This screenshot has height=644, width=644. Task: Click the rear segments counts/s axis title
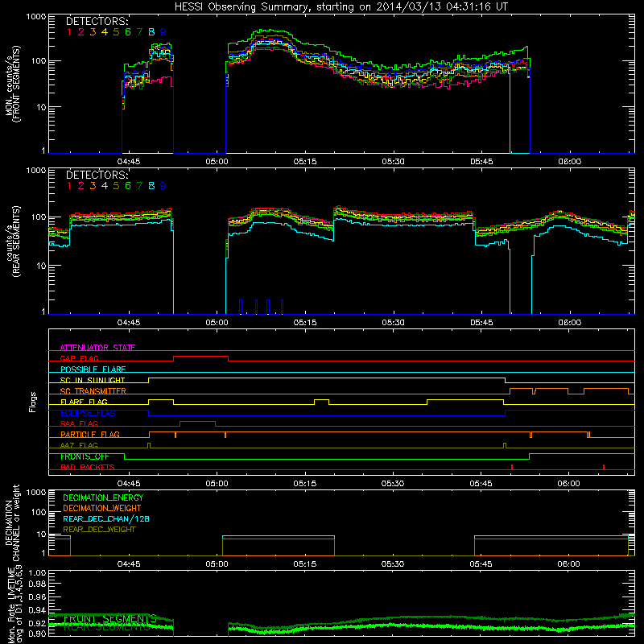coord(13,242)
